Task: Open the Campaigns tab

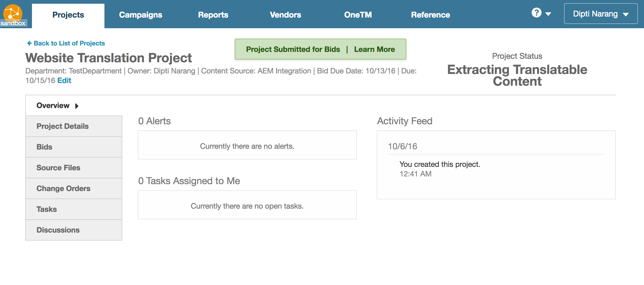Action: click(x=140, y=15)
